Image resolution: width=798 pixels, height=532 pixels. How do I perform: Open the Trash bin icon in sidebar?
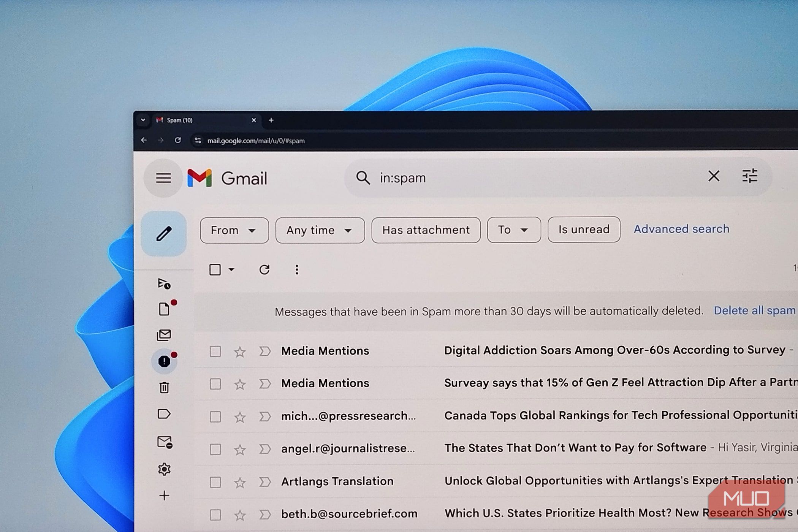(164, 388)
